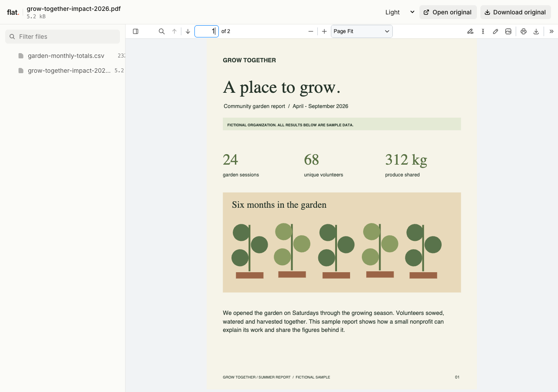The image size is (558, 392).
Task: Click the previous page up arrow
Action: 174,31
